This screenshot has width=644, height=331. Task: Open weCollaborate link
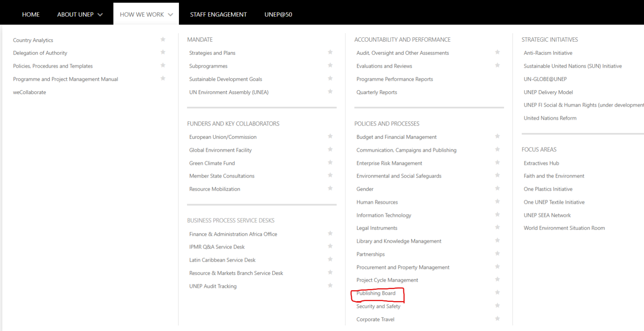tap(30, 92)
